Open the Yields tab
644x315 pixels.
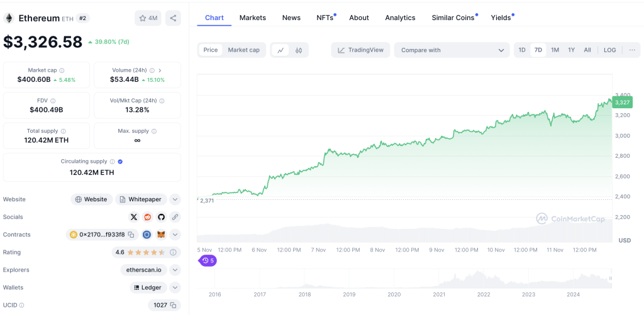pyautogui.click(x=501, y=18)
